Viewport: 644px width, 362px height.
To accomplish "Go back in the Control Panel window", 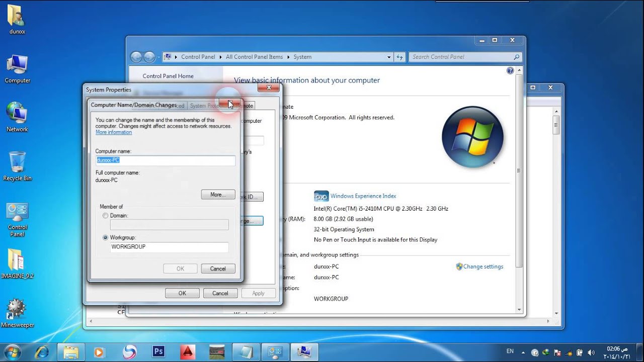I will [137, 57].
